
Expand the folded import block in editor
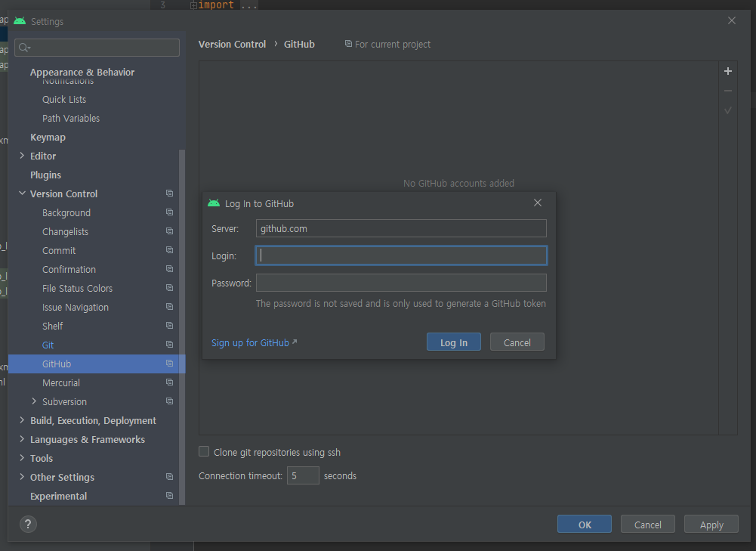point(193,5)
